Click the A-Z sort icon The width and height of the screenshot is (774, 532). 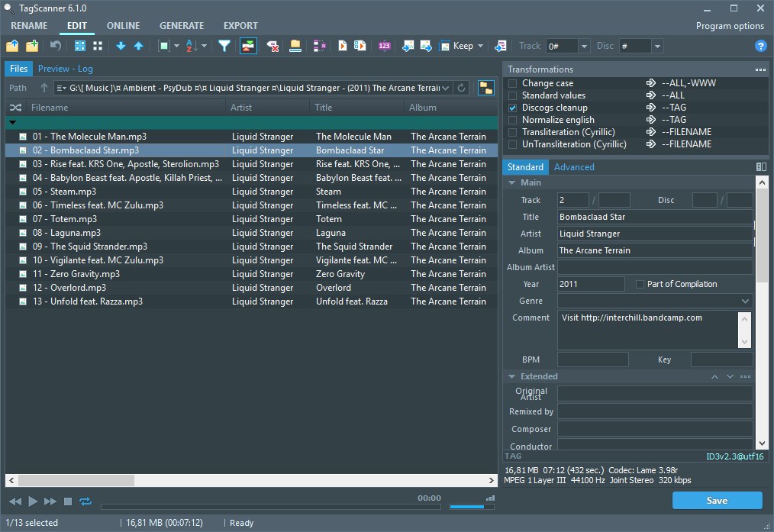192,46
